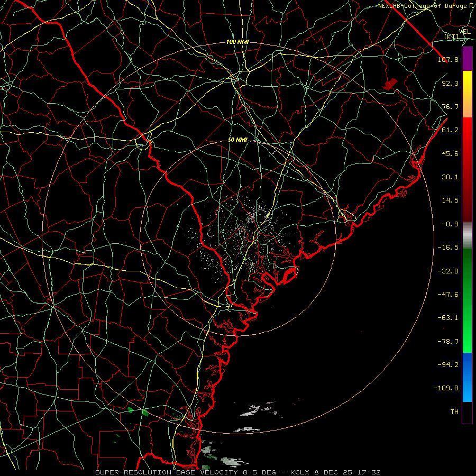Image resolution: width=476 pixels, height=476 pixels.
Task: Select the purple segment of the color bar
Action: [467, 59]
